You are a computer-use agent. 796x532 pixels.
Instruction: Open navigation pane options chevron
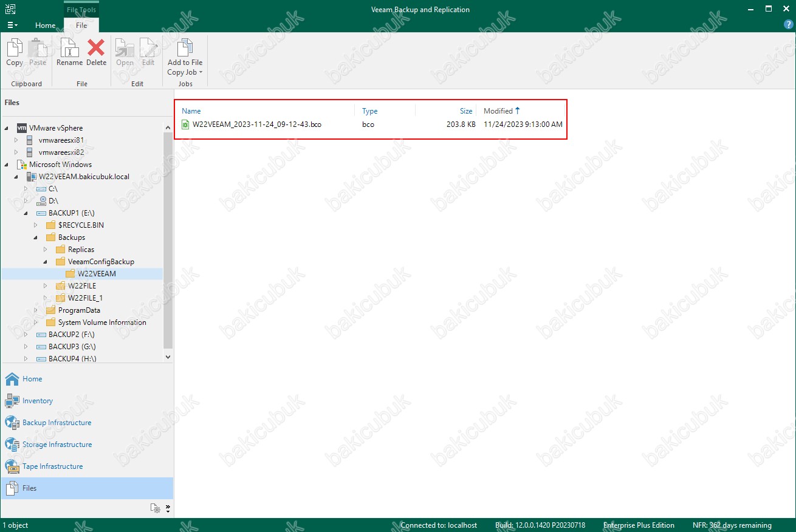pyautogui.click(x=168, y=508)
